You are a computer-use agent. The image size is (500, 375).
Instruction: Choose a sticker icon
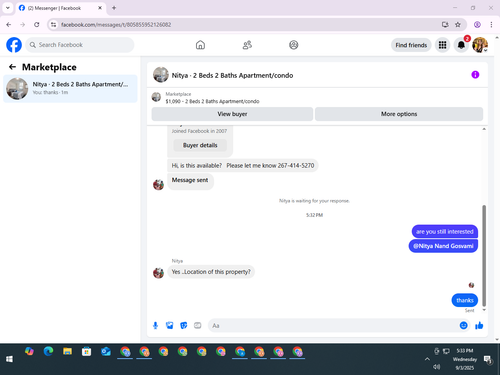(184, 326)
